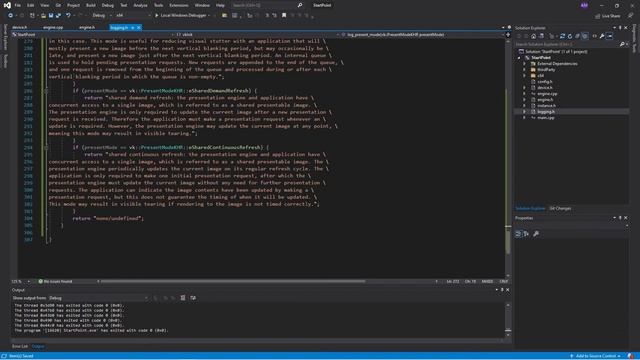Viewport: 640px width, 360px height.
Task: Switch to the Git Changes tab
Action: pyautogui.click(x=560, y=209)
